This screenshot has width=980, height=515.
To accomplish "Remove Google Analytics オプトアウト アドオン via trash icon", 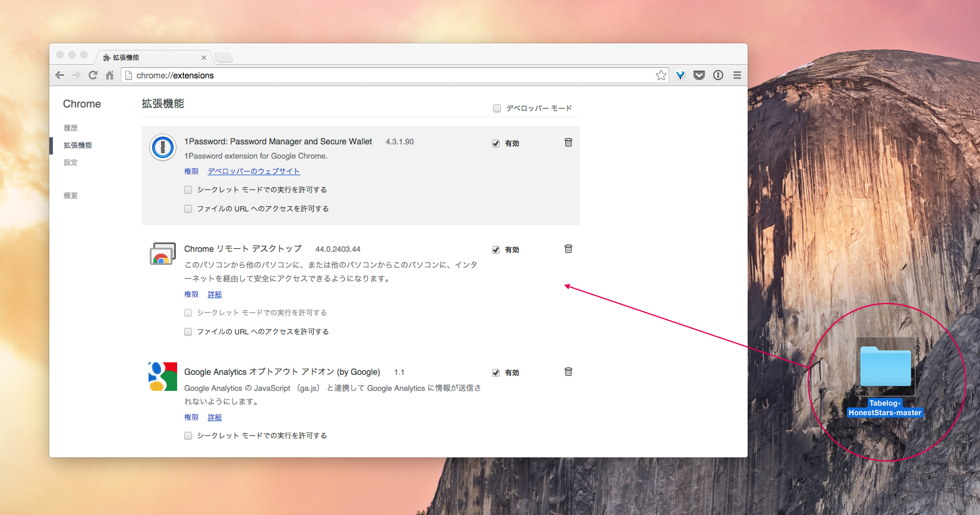I will pos(568,372).
